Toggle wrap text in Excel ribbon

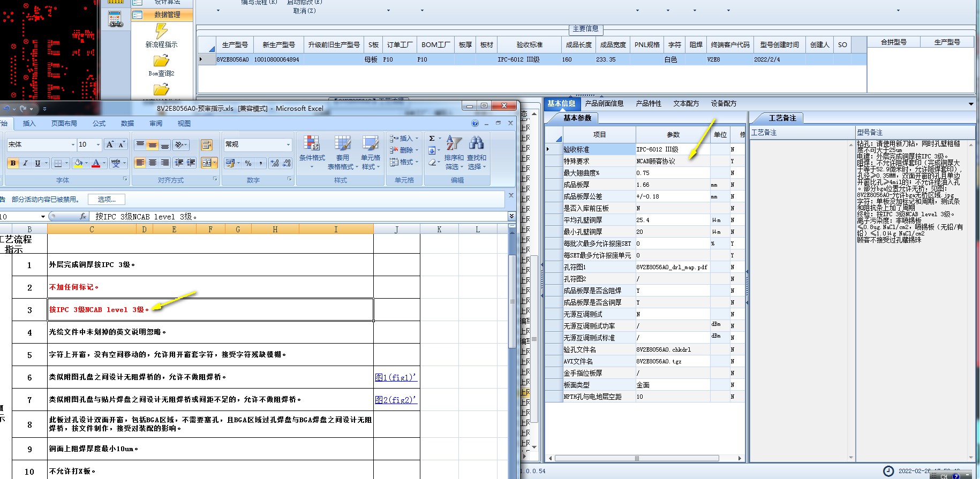pyautogui.click(x=206, y=145)
